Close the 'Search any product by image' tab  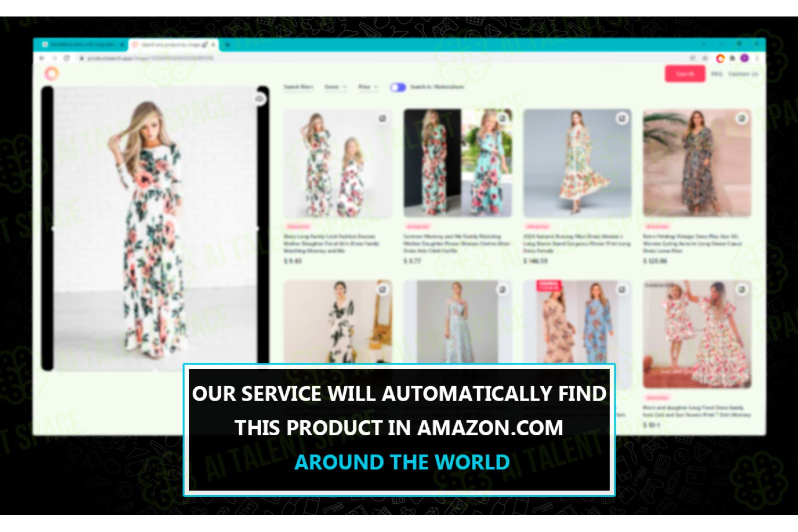coord(213,45)
